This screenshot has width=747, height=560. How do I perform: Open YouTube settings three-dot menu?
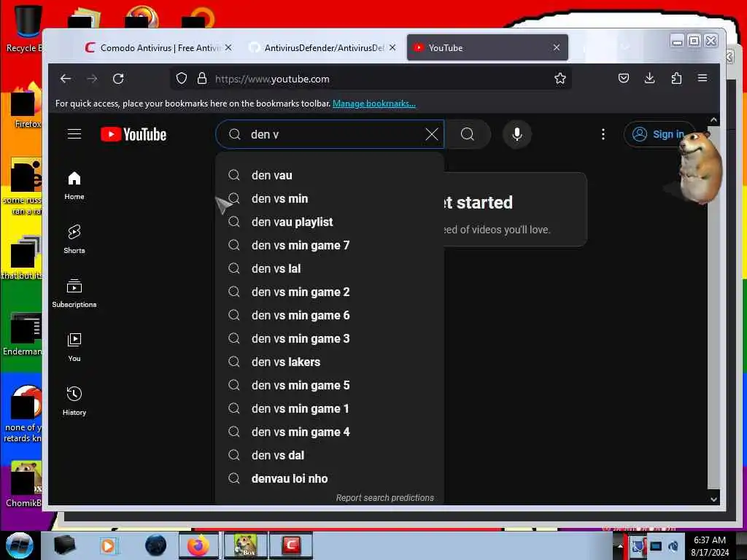coord(603,134)
